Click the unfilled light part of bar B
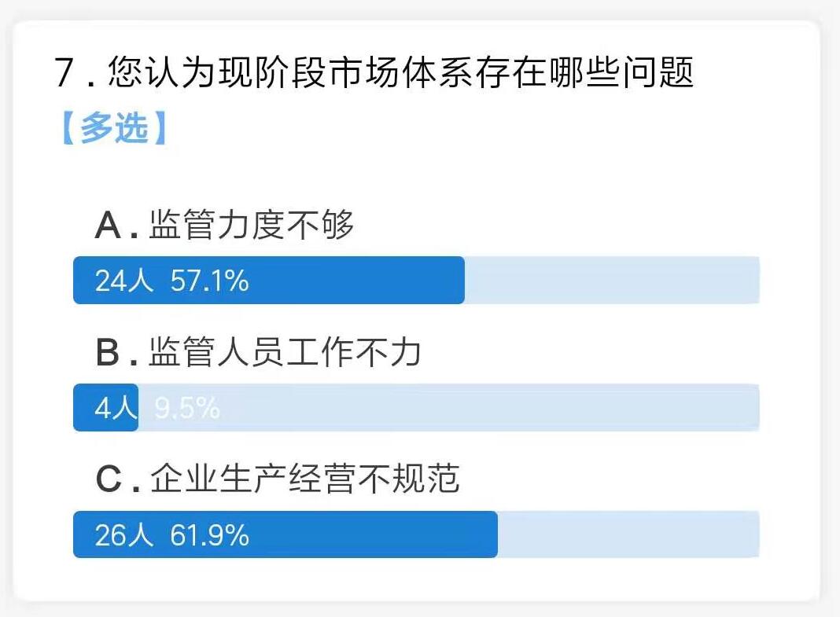This screenshot has height=617, width=840. click(449, 407)
